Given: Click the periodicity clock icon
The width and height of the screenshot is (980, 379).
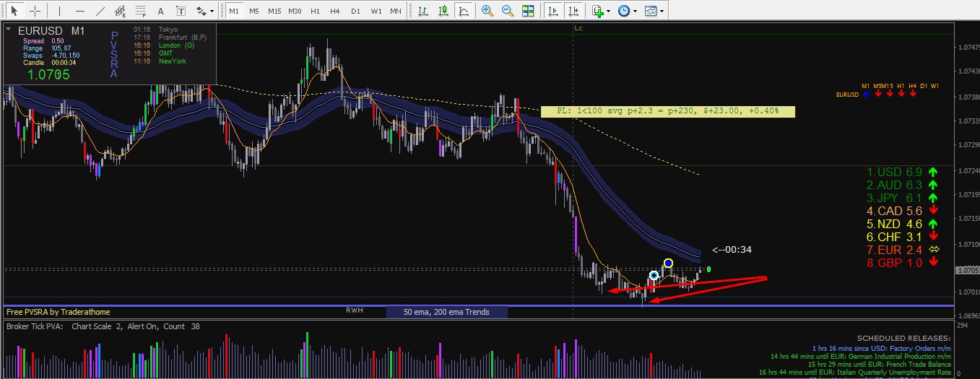Looking at the screenshot, I should (x=624, y=11).
